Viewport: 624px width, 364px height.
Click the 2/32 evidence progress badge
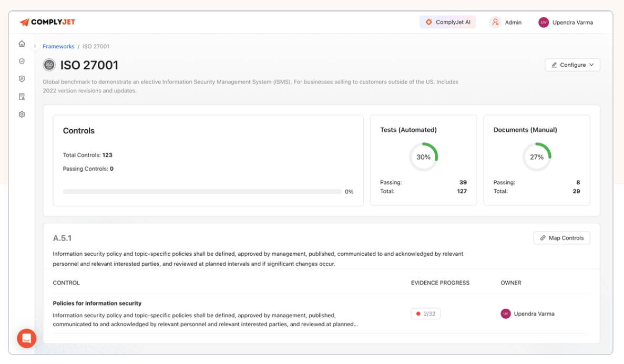click(x=425, y=313)
